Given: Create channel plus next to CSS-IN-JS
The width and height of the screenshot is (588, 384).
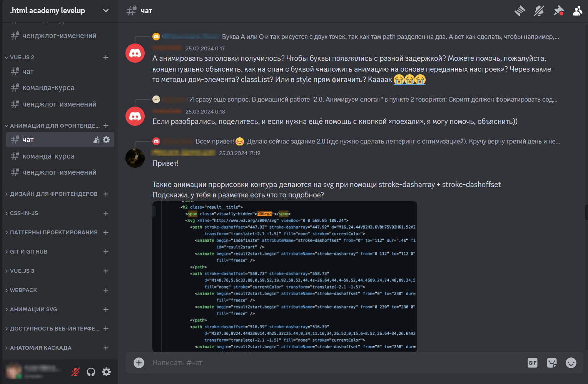Looking at the screenshot, I should (x=106, y=213).
